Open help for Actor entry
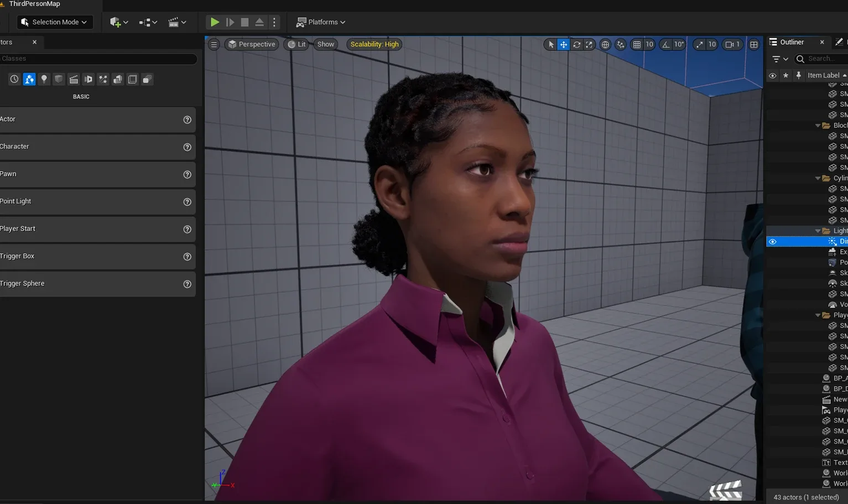 [187, 119]
